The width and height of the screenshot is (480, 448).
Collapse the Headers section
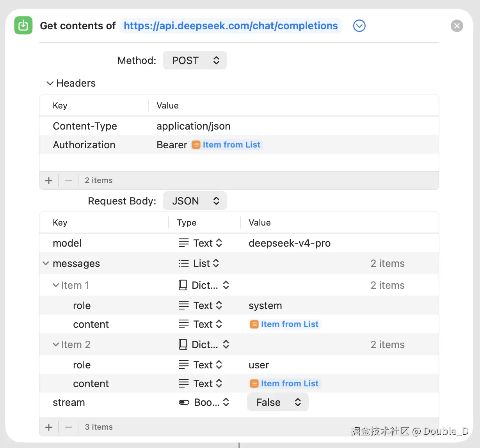(50, 83)
